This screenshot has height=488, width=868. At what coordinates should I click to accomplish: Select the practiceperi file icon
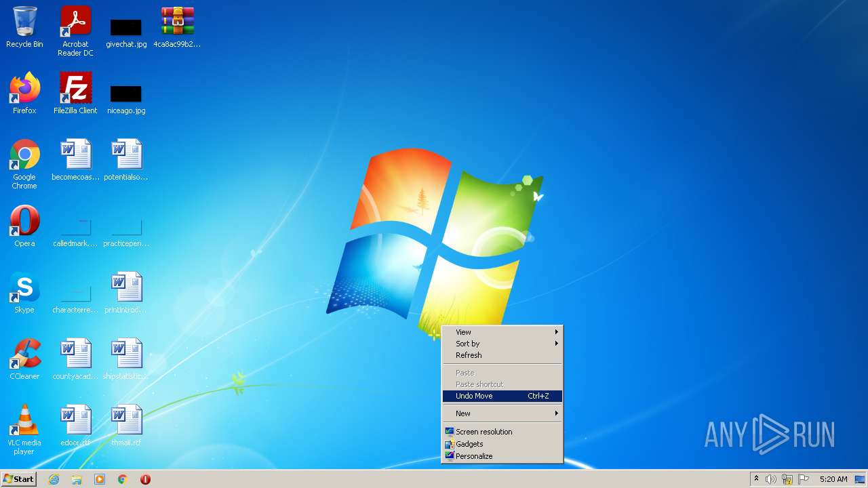tap(126, 232)
